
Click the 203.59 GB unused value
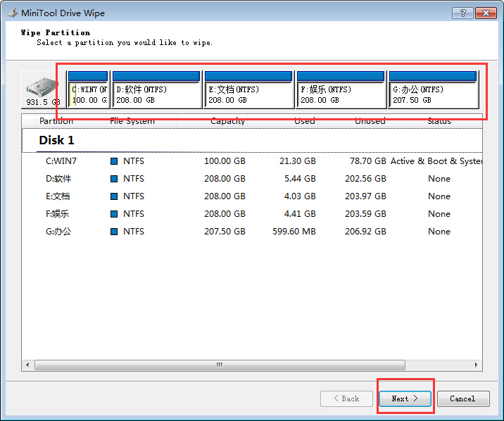click(x=365, y=214)
